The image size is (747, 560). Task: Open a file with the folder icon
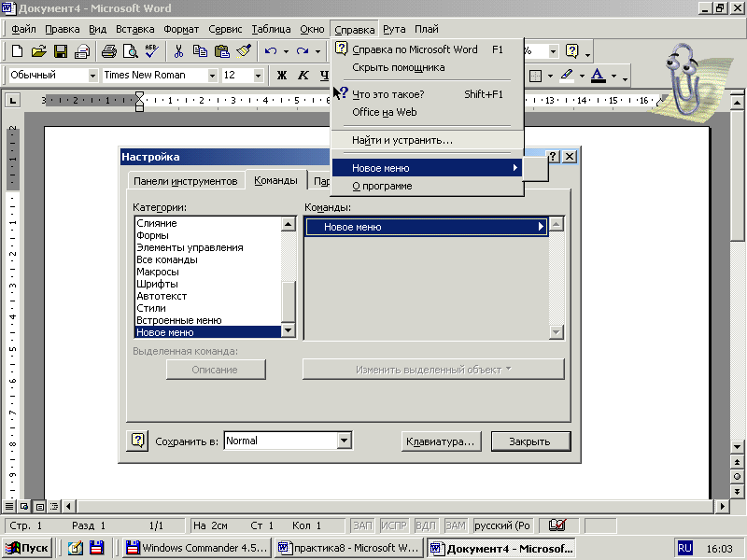pos(38,51)
